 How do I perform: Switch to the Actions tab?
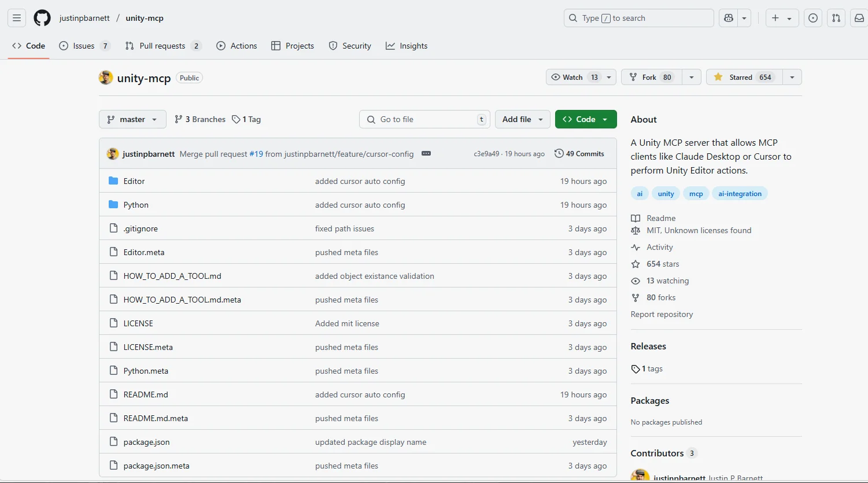pyautogui.click(x=237, y=46)
